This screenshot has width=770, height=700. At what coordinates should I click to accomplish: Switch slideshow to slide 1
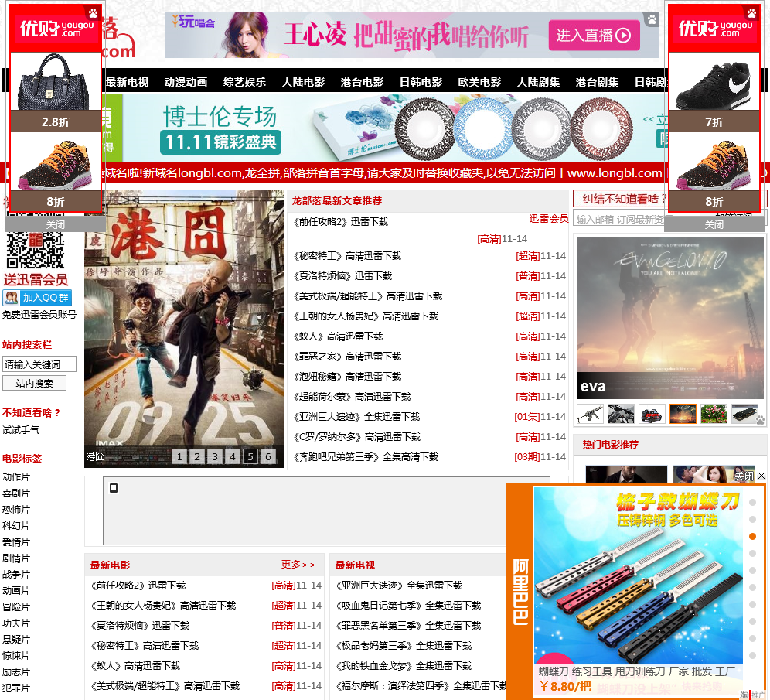click(179, 457)
